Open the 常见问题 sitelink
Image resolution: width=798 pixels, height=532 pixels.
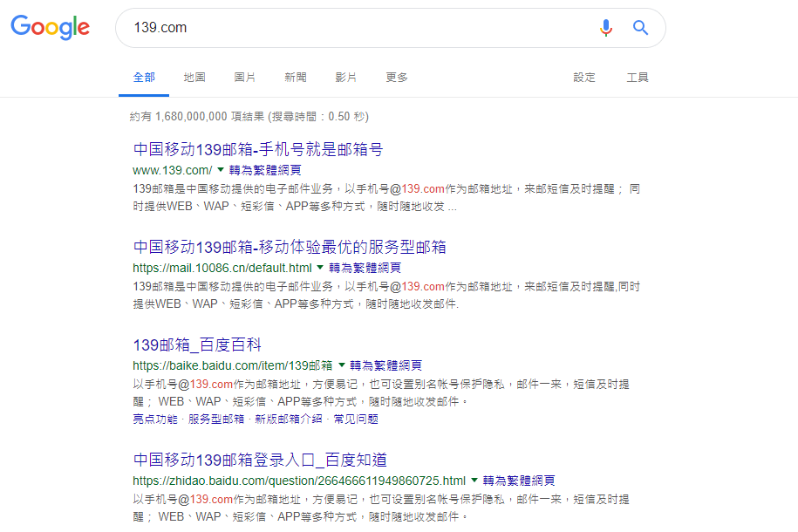pos(356,419)
